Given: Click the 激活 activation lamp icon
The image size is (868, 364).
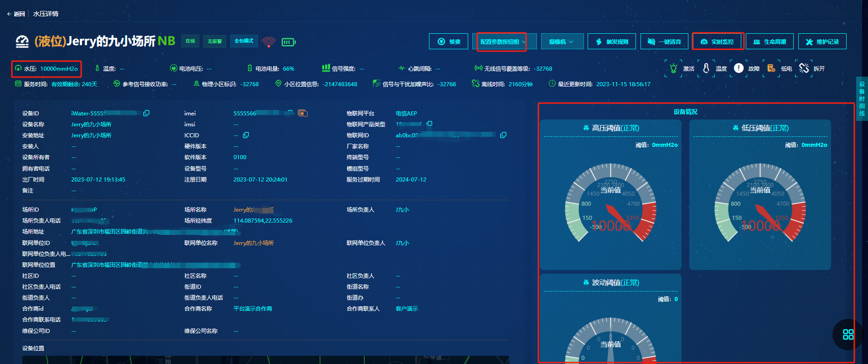Looking at the screenshot, I should click(673, 68).
